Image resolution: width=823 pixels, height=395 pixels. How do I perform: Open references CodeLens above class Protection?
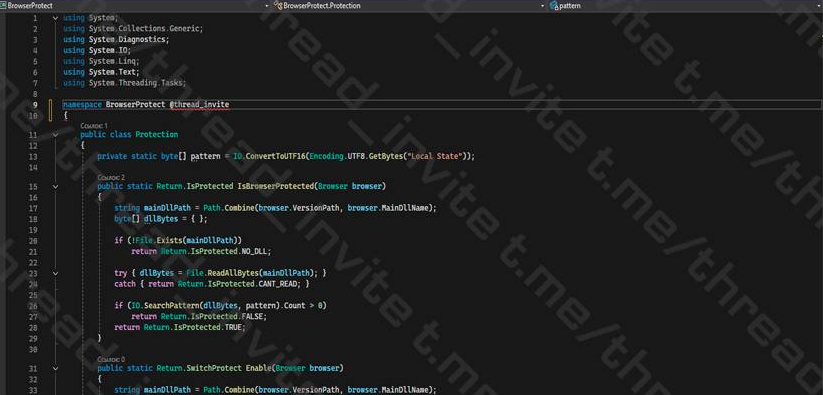click(x=93, y=126)
